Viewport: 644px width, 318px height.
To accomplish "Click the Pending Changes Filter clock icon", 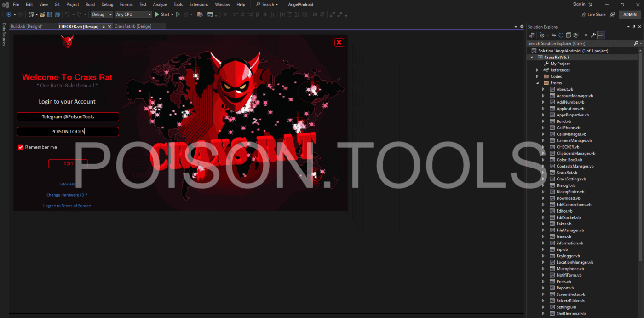I will [542, 35].
